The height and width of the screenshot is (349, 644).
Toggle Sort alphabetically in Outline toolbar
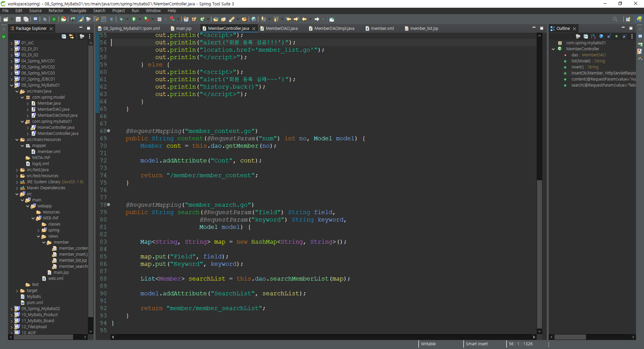[x=593, y=36]
